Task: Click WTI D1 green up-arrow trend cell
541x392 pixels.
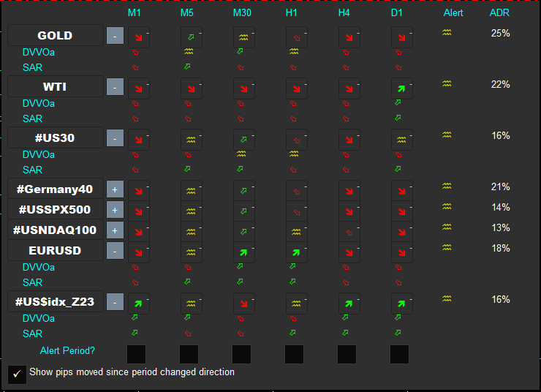Action: pyautogui.click(x=402, y=88)
